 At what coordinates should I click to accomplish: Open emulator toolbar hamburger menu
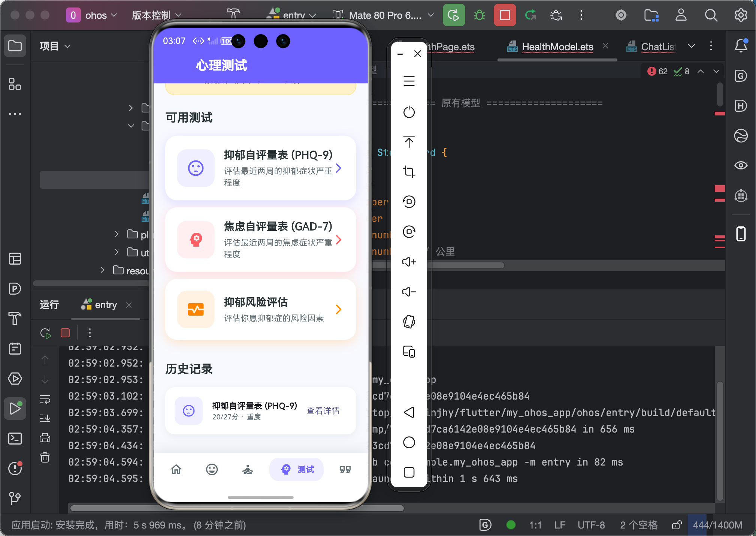point(409,81)
